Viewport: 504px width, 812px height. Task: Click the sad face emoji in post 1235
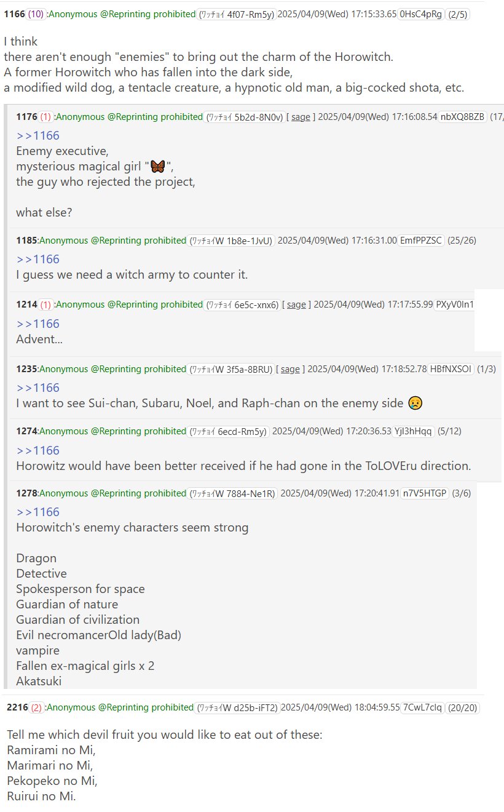415,404
